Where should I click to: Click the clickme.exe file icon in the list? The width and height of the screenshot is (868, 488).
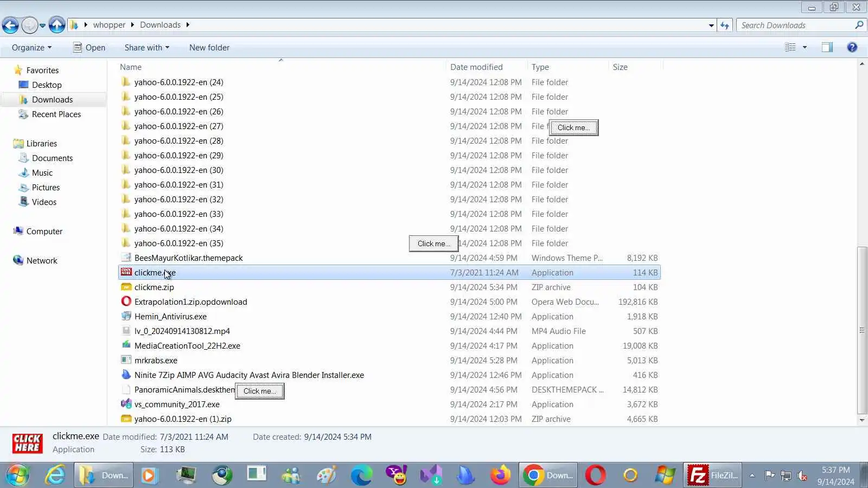126,272
